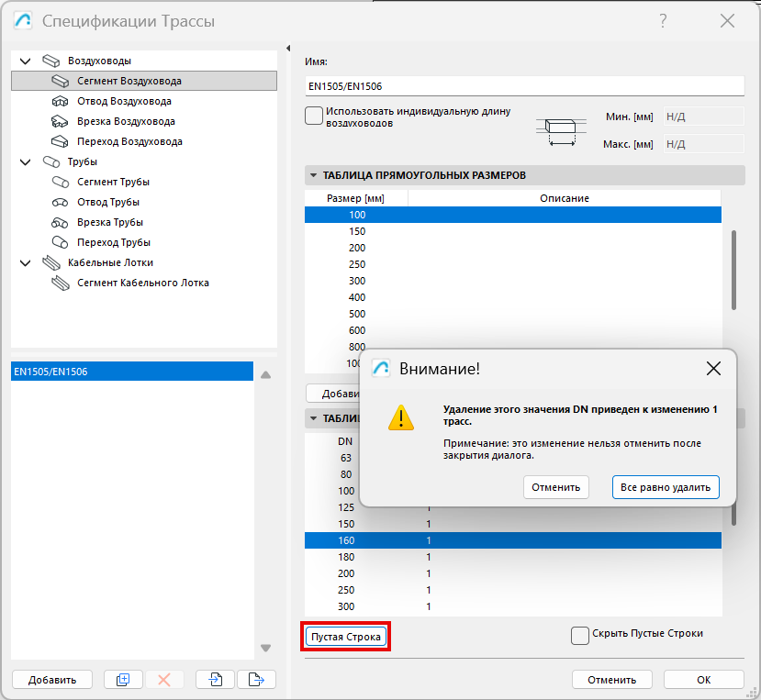Close the Спецификации Трассы window
The width and height of the screenshot is (761, 700).
(727, 21)
